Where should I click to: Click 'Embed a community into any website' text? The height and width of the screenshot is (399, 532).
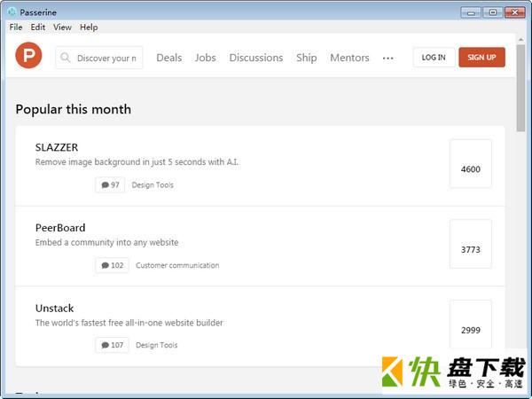point(107,242)
